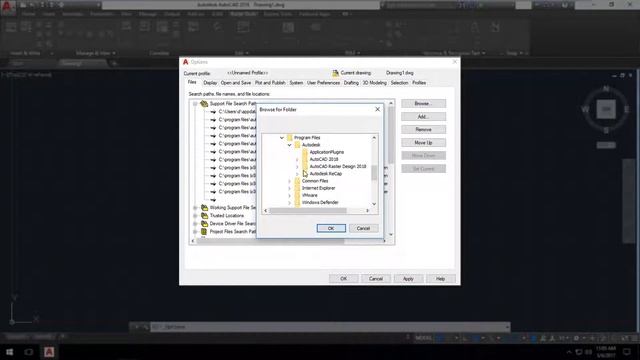
Task: Click the W compass letter on the ViewCube
Action: 585,109
